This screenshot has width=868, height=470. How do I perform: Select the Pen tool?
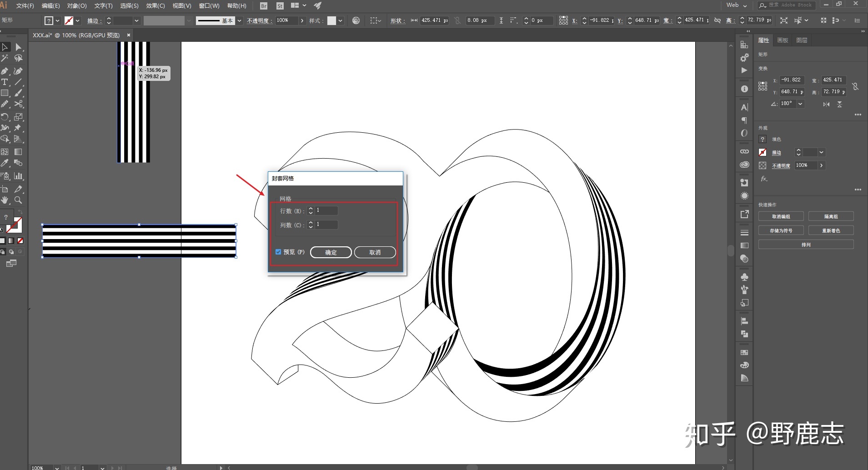5,71
